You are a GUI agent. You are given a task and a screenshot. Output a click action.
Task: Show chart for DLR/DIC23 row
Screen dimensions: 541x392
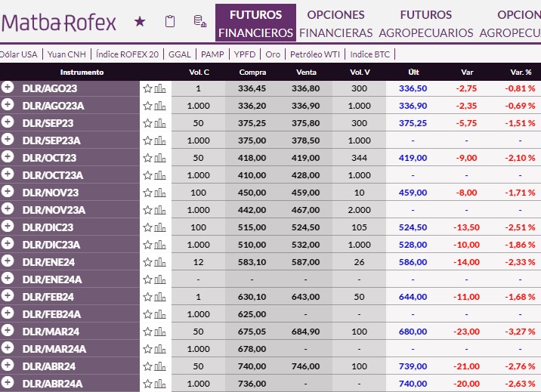tap(159, 227)
